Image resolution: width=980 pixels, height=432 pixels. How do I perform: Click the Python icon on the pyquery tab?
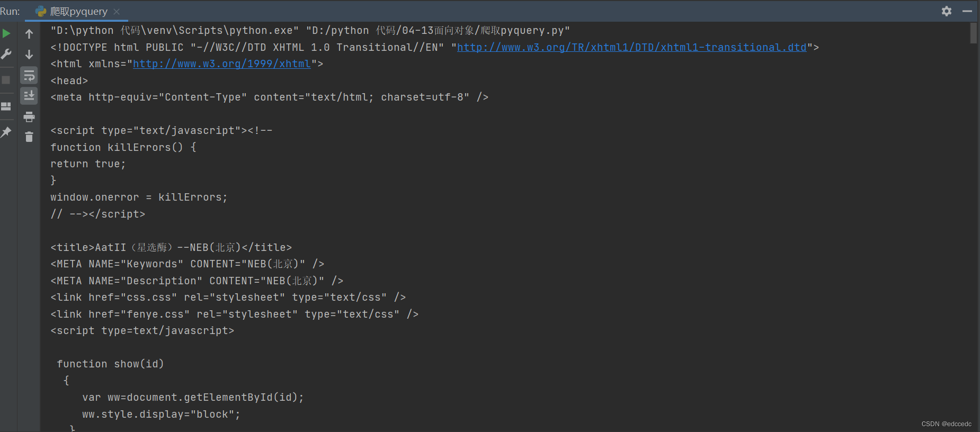pyautogui.click(x=41, y=11)
